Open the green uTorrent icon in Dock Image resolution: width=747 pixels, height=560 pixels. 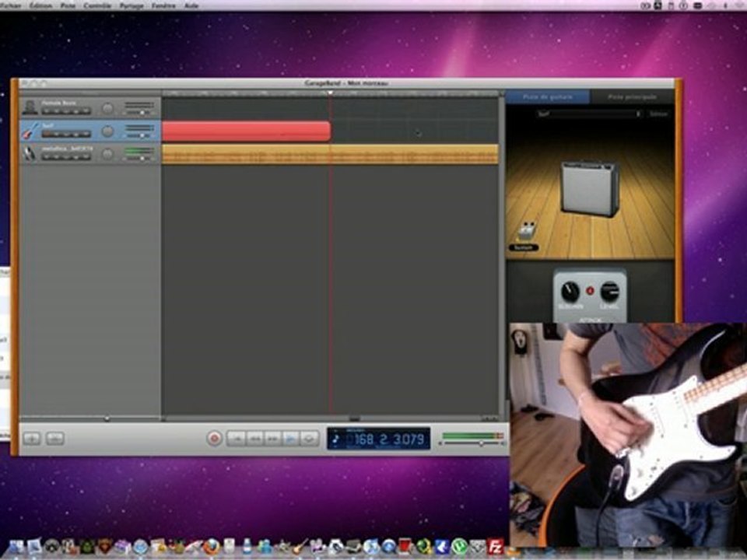coord(459,546)
